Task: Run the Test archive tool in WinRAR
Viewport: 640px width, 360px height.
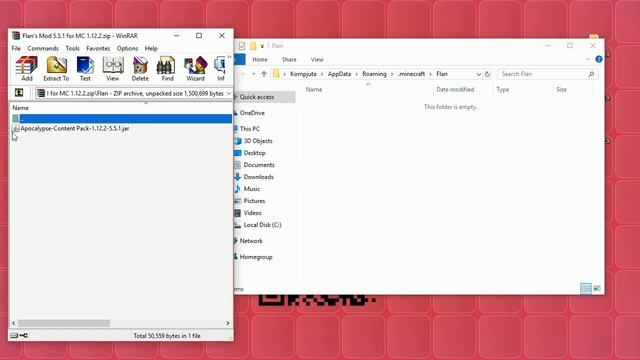Action: (x=85, y=69)
